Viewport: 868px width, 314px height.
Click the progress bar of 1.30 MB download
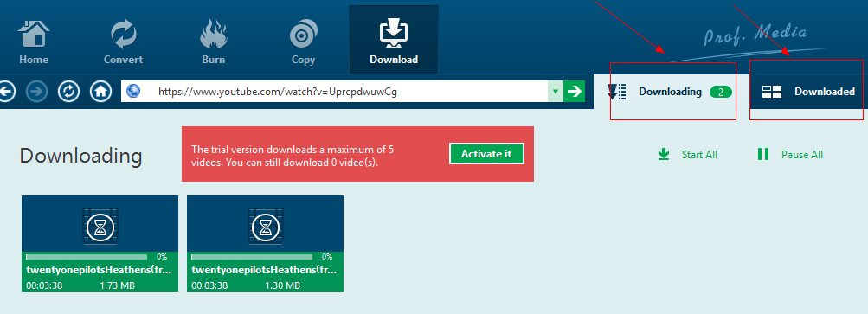[252, 257]
